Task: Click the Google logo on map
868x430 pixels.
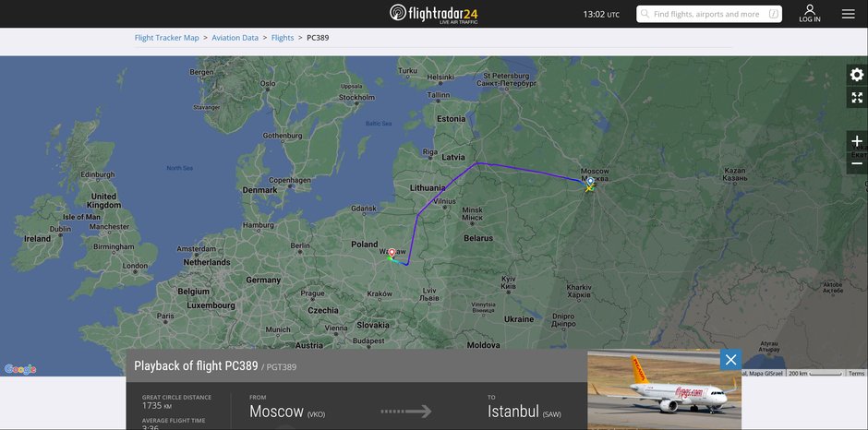Action: 20,369
